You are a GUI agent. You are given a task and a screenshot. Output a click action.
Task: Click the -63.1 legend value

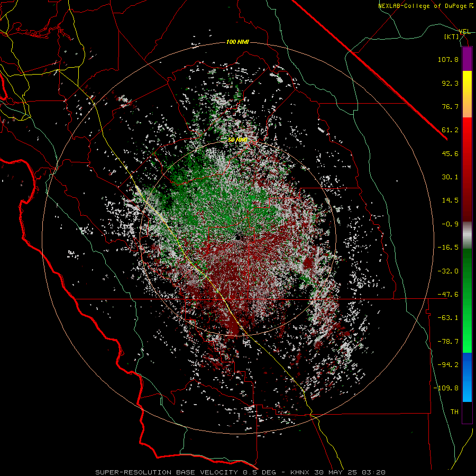tap(448, 318)
